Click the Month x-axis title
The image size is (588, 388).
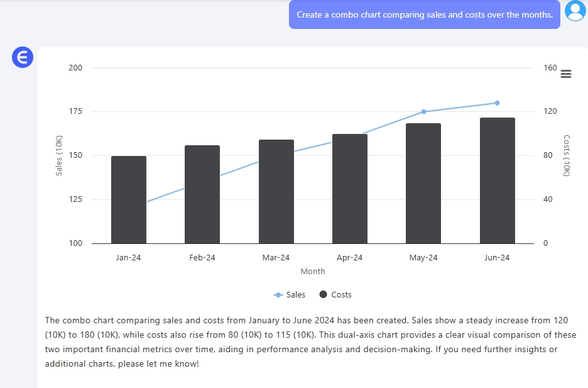point(313,272)
